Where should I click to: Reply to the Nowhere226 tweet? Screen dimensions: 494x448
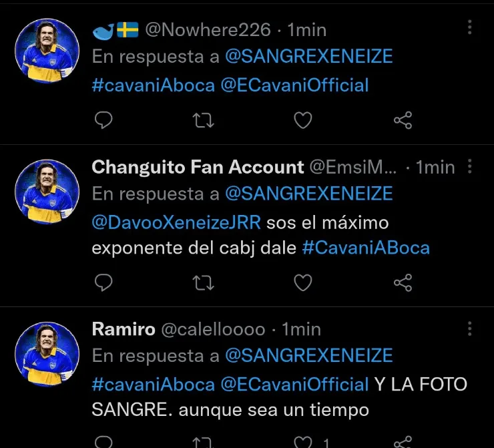(x=103, y=120)
